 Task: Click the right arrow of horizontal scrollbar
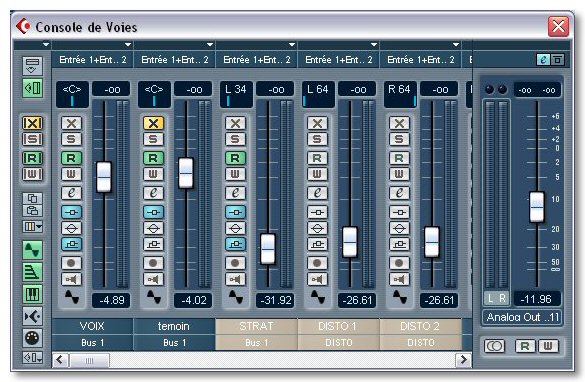pos(463,360)
